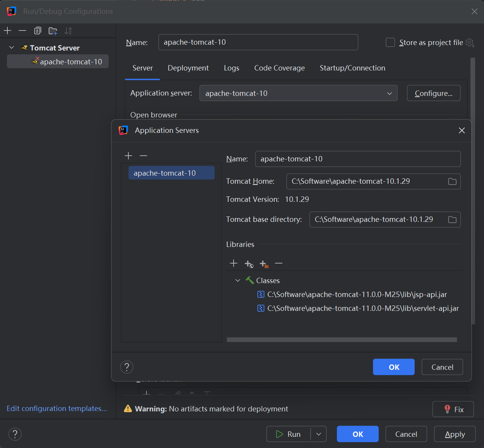Switch to the Server tab
This screenshot has width=484, height=448.
click(143, 68)
